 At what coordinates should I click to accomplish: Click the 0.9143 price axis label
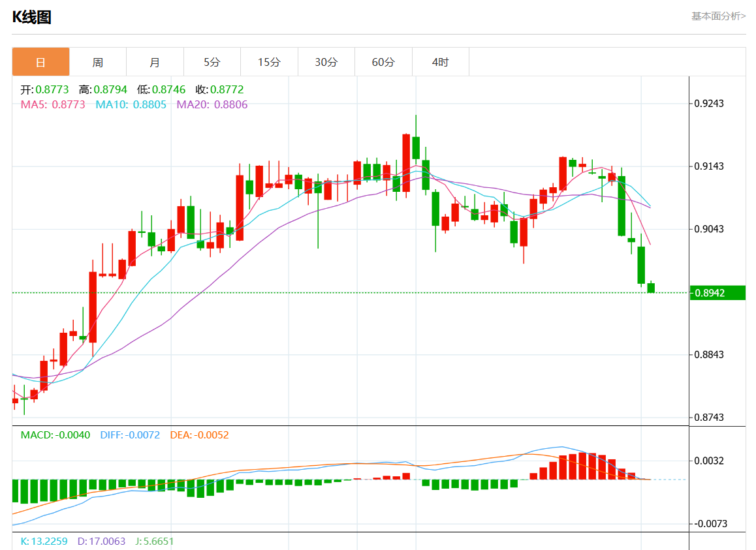coord(709,166)
